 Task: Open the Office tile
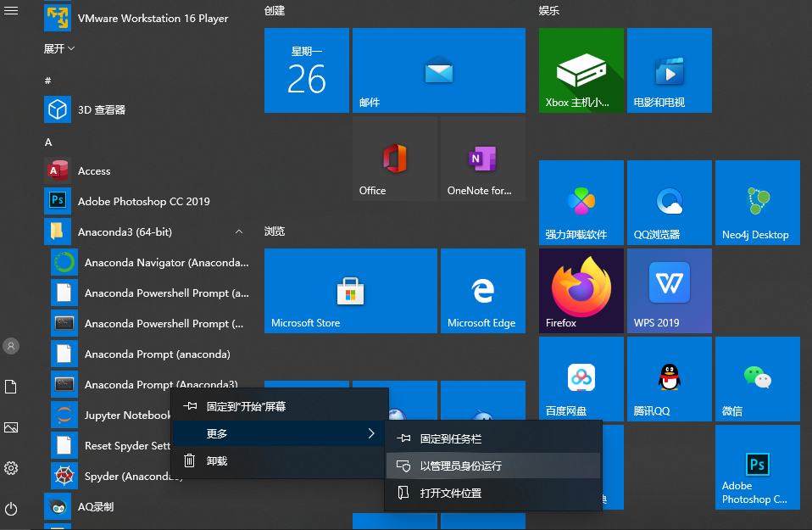(395, 159)
